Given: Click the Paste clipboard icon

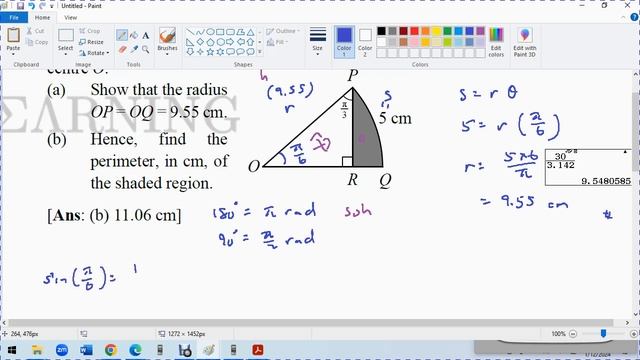Looking at the screenshot, I should pos(13,36).
